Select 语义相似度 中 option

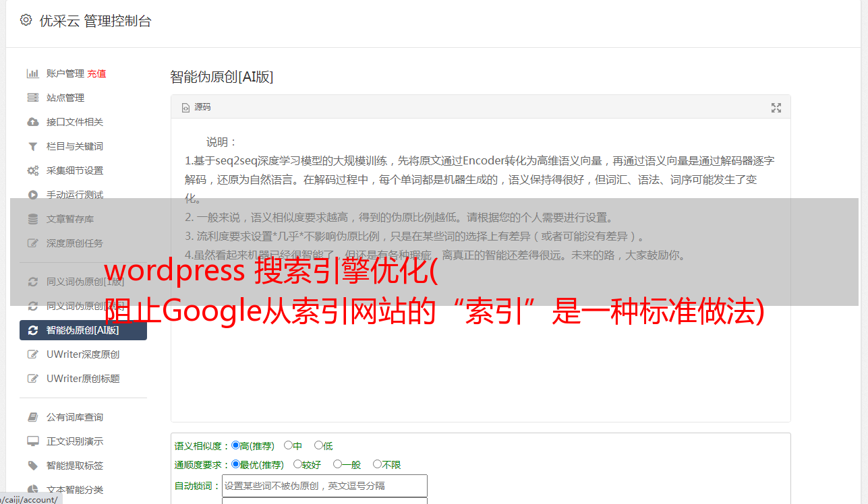pos(288,445)
